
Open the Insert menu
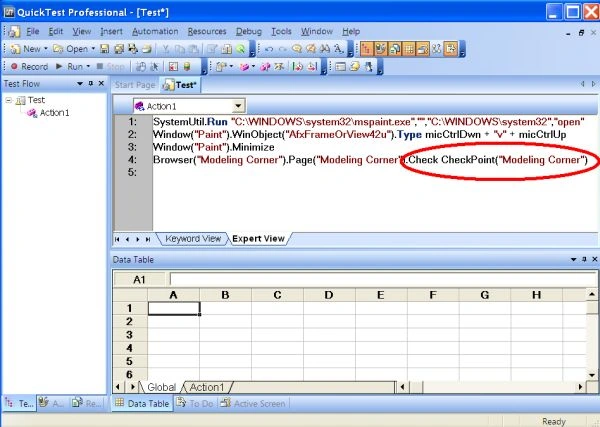click(111, 31)
